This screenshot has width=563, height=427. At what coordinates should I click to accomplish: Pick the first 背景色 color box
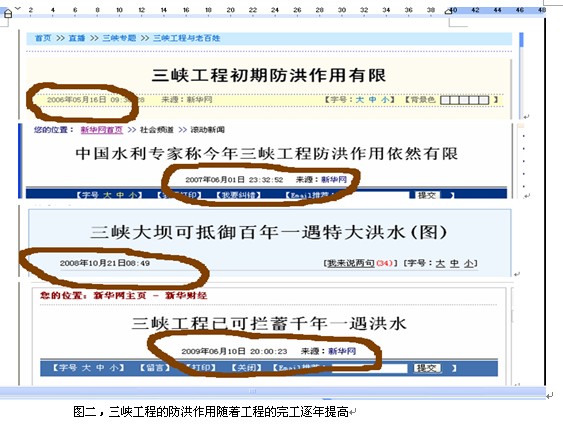pos(445,100)
